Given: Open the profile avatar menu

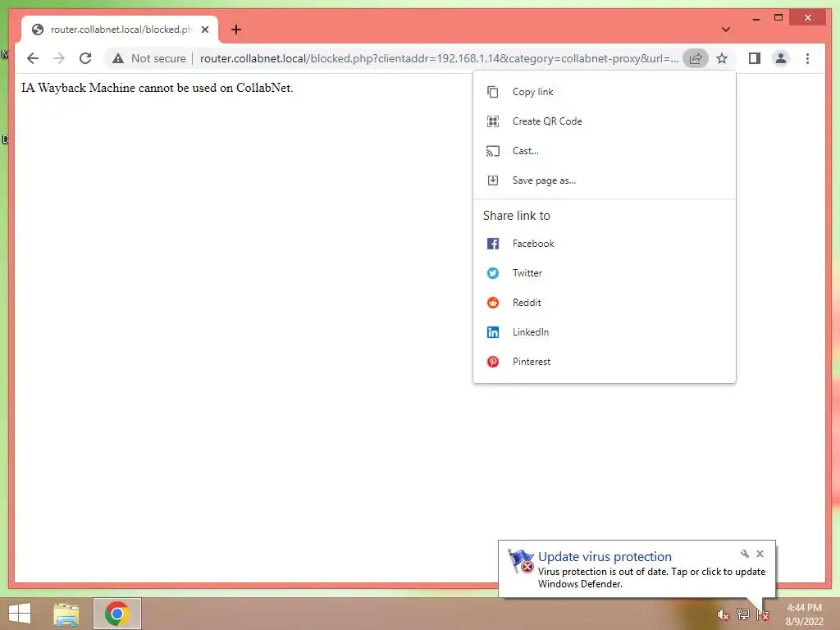Looking at the screenshot, I should 781,58.
